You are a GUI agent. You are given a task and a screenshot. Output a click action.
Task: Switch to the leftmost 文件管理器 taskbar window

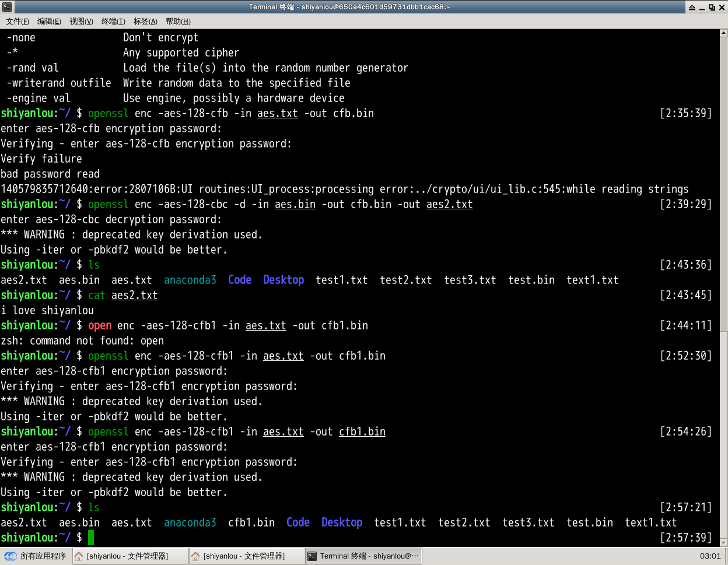point(129,556)
